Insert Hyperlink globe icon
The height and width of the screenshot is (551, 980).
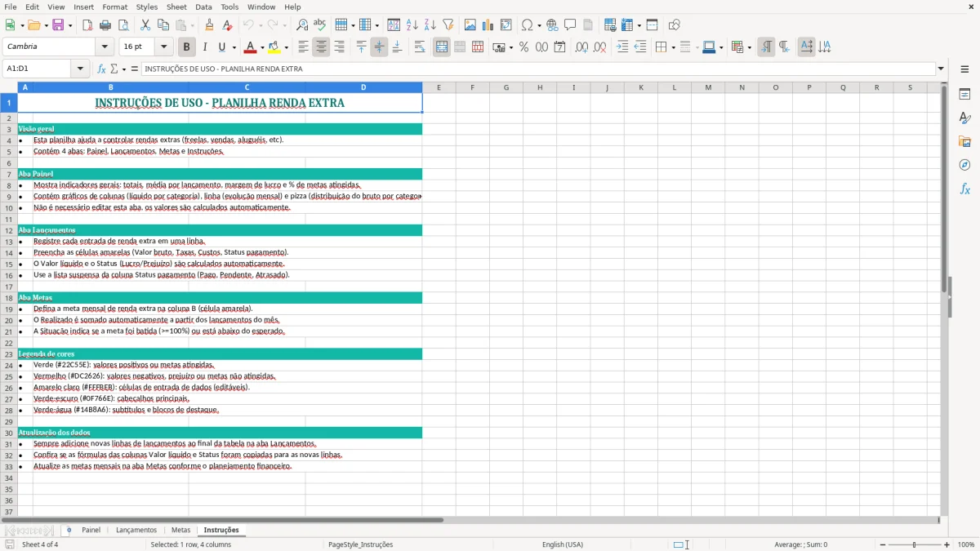tap(552, 25)
